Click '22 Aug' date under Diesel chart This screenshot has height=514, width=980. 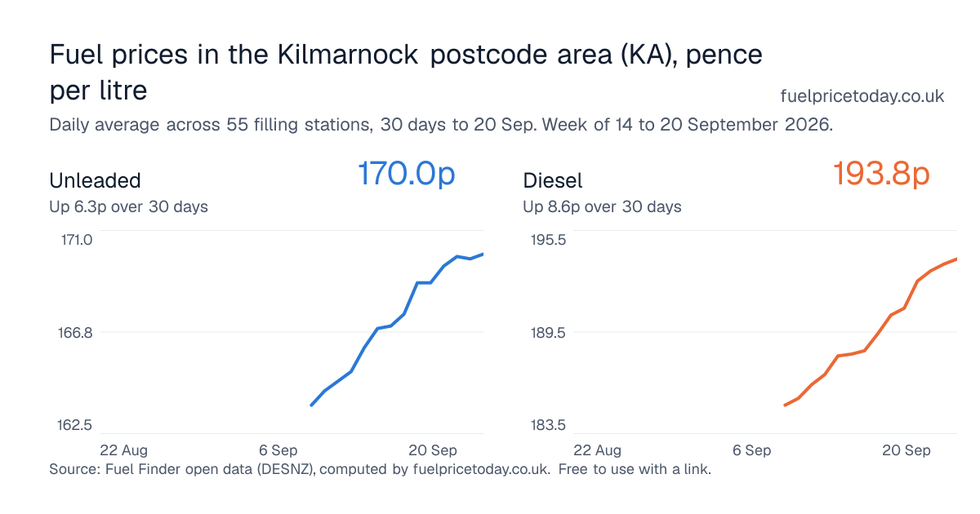click(597, 450)
